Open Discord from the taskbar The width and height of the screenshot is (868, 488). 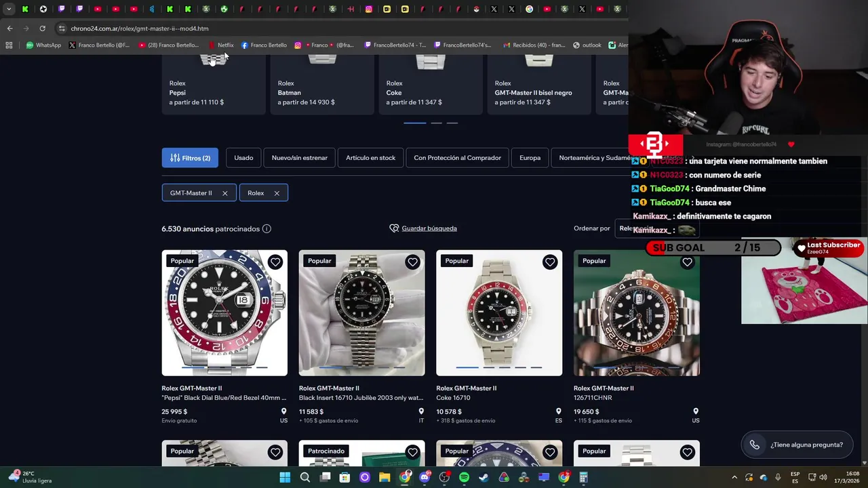click(x=425, y=477)
